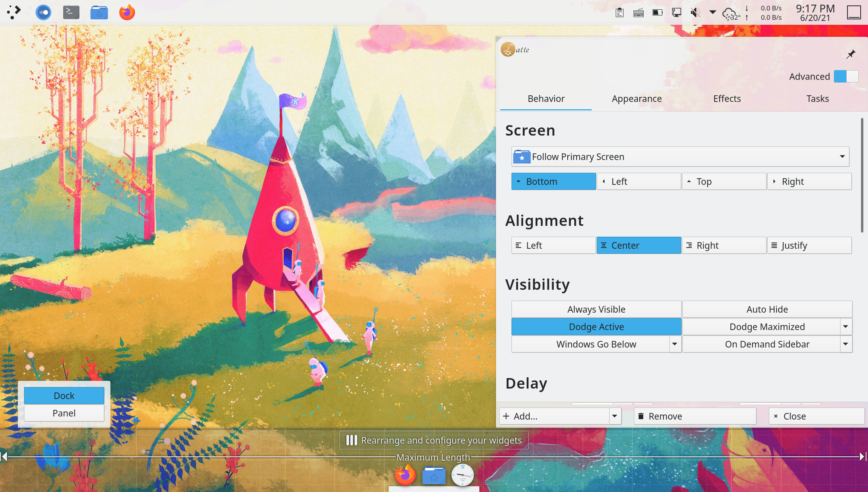The height and width of the screenshot is (492, 868).
Task: Open file manager folder icon in top panel
Action: [99, 12]
